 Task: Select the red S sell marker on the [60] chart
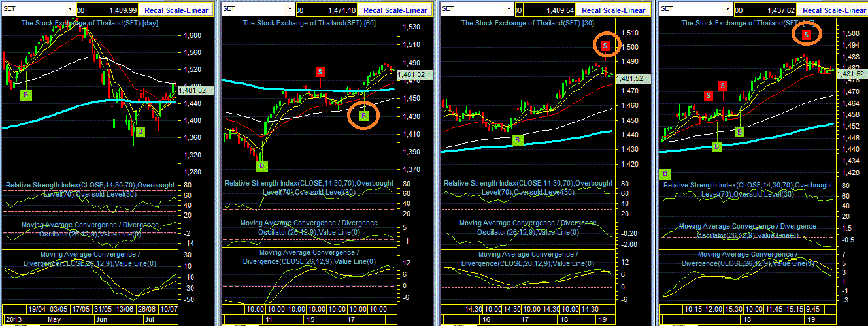click(x=321, y=71)
